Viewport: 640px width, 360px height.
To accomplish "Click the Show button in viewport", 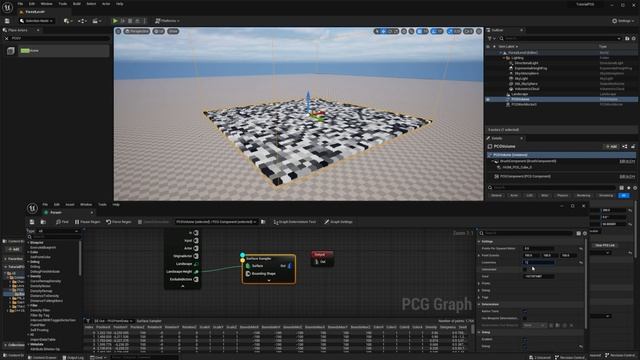I will (x=173, y=31).
